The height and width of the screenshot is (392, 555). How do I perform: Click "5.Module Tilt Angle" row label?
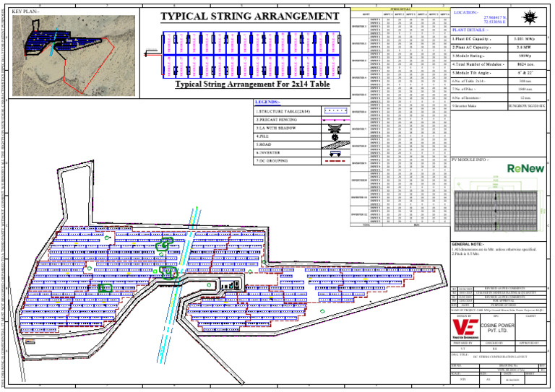472,73
